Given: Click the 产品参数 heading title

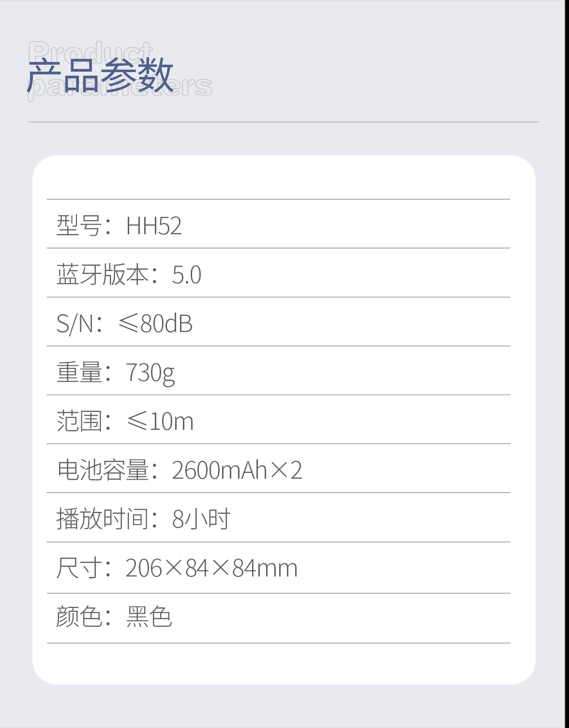Looking at the screenshot, I should tap(100, 76).
